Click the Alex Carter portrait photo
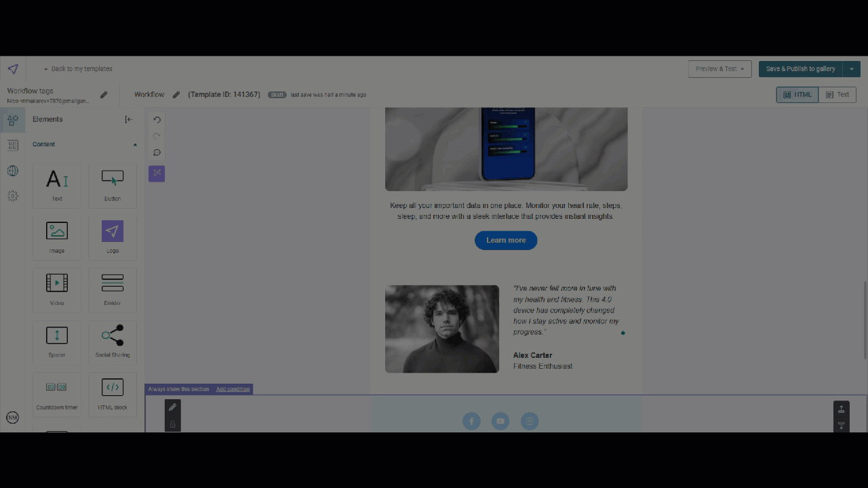This screenshot has height=488, width=868. coord(442,329)
